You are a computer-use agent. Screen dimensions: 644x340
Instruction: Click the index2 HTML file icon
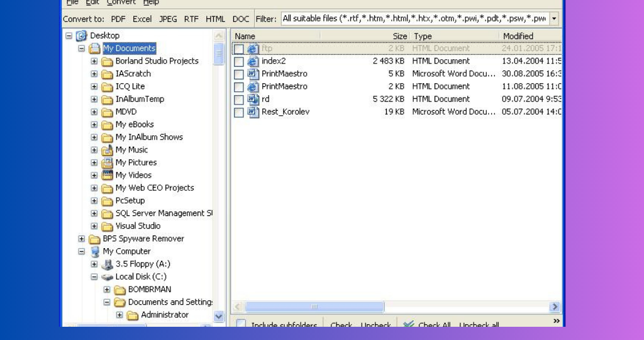coord(253,62)
